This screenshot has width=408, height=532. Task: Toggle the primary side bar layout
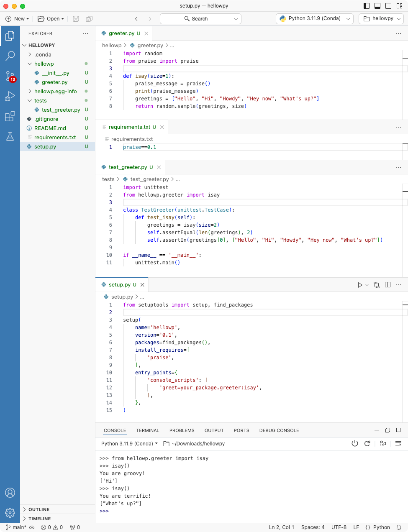point(367,6)
